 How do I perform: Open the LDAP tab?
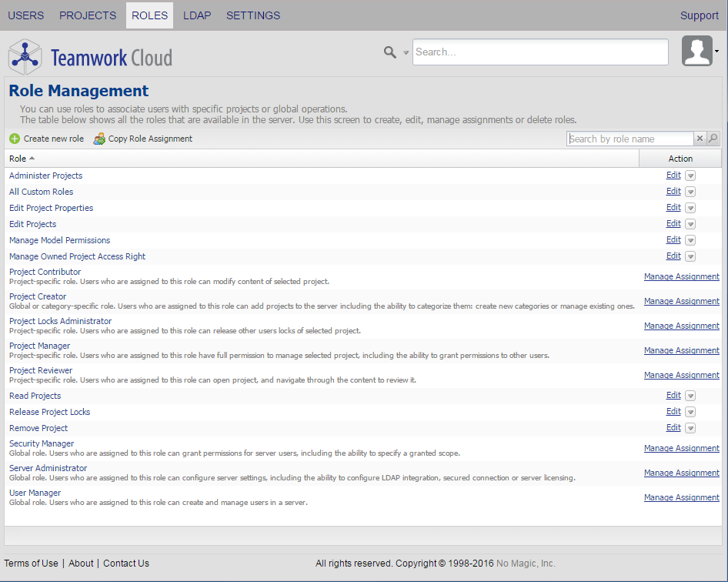197,15
